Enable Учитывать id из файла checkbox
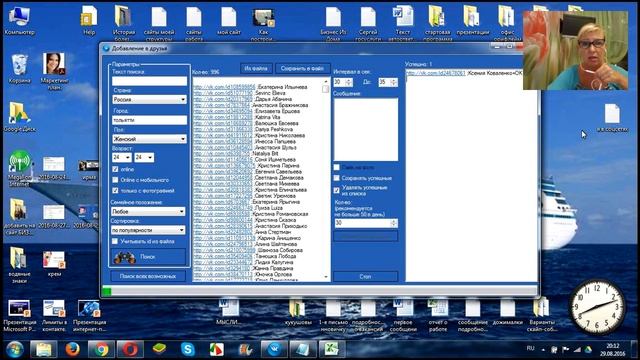The image size is (640, 360). [x=115, y=241]
